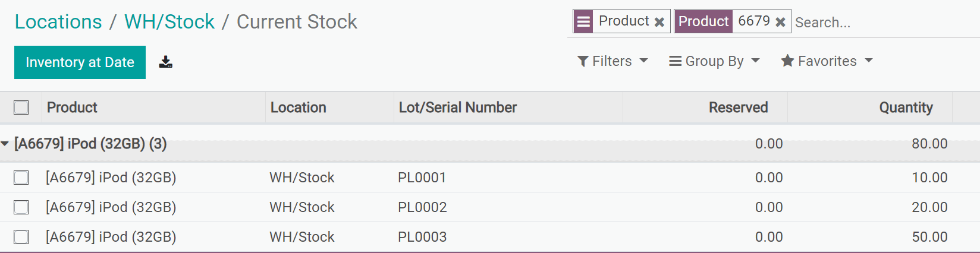Click the group-by list icon in facet
Image resolution: width=980 pixels, height=253 pixels.
coord(584,21)
